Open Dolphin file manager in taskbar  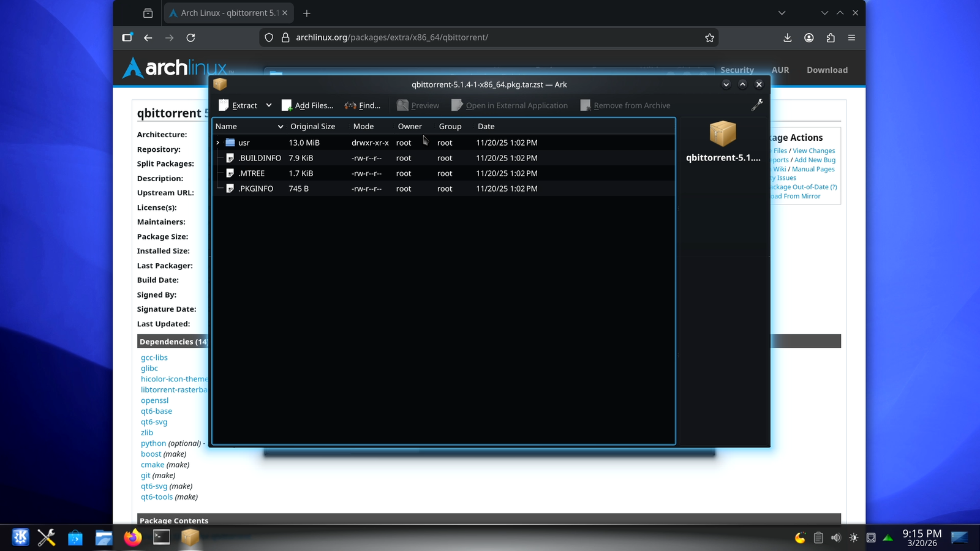click(104, 538)
